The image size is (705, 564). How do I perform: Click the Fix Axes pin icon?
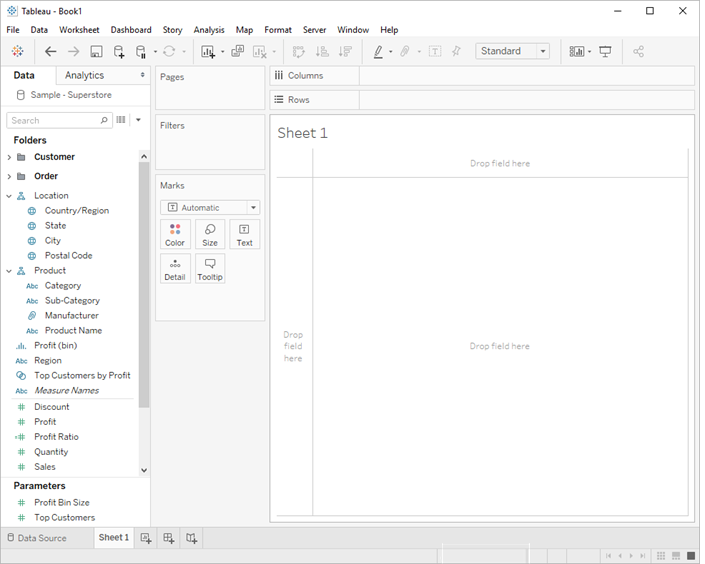(456, 51)
